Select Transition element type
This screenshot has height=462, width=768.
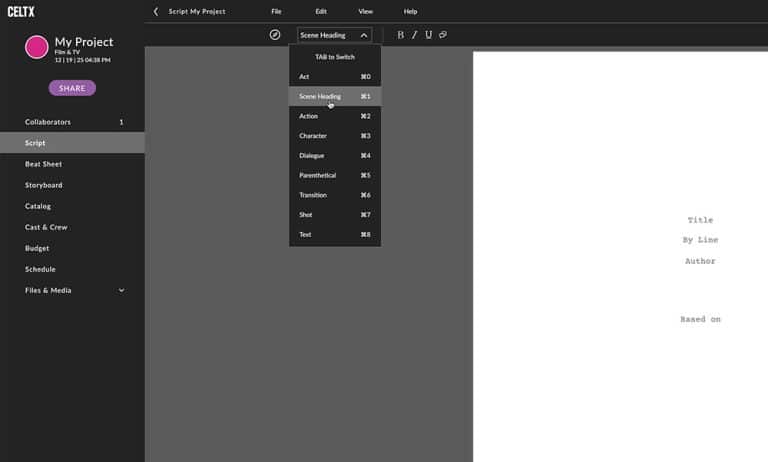(335, 195)
